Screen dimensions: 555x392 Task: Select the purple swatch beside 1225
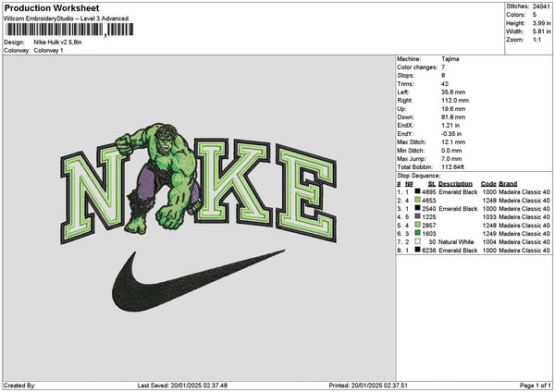tap(418, 216)
